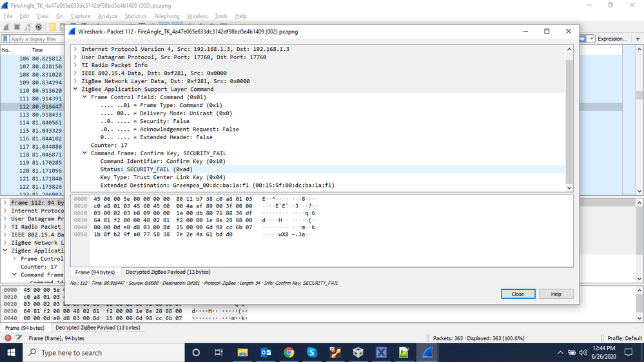The height and width of the screenshot is (362, 644).
Task: Open Google Chrome from taskbar
Action: click(289, 352)
